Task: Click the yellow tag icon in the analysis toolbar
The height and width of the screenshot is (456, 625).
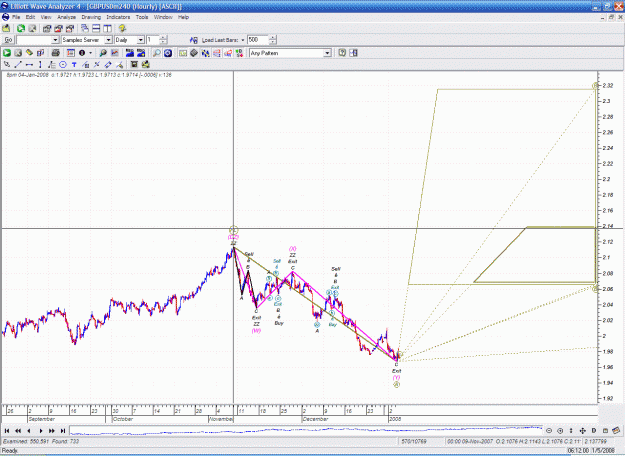Action: click(x=29, y=53)
